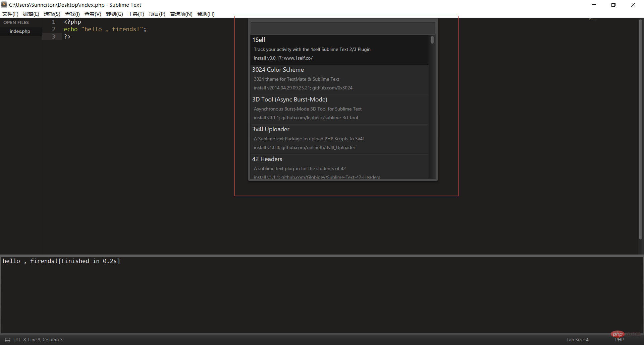Close the Sublime Text window
The width and height of the screenshot is (644, 345).
[633, 5]
